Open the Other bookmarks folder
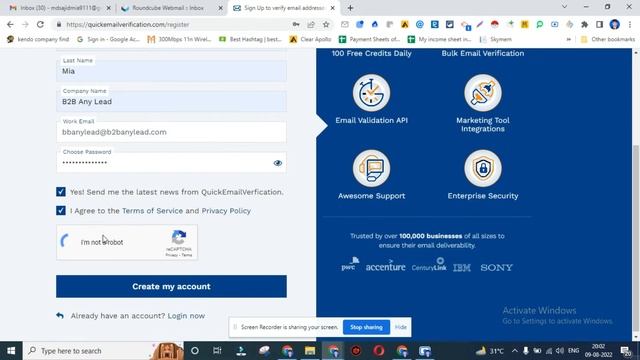Viewport: 640px width, 360px height. click(x=608, y=39)
